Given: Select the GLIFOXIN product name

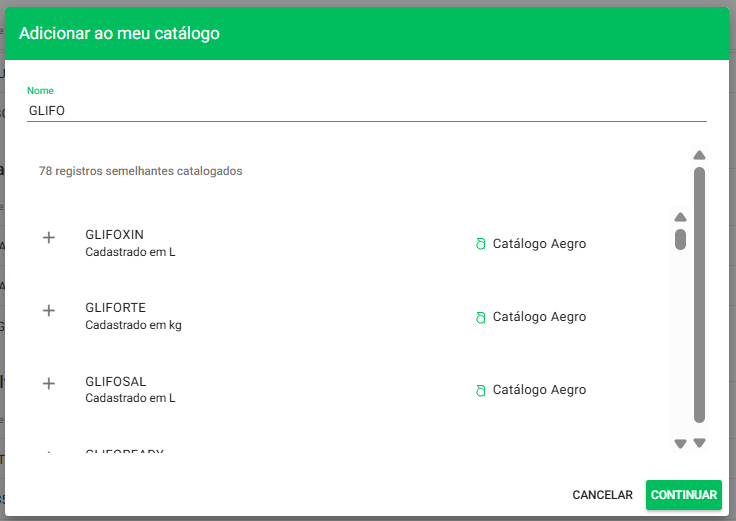Looking at the screenshot, I should 115,235.
